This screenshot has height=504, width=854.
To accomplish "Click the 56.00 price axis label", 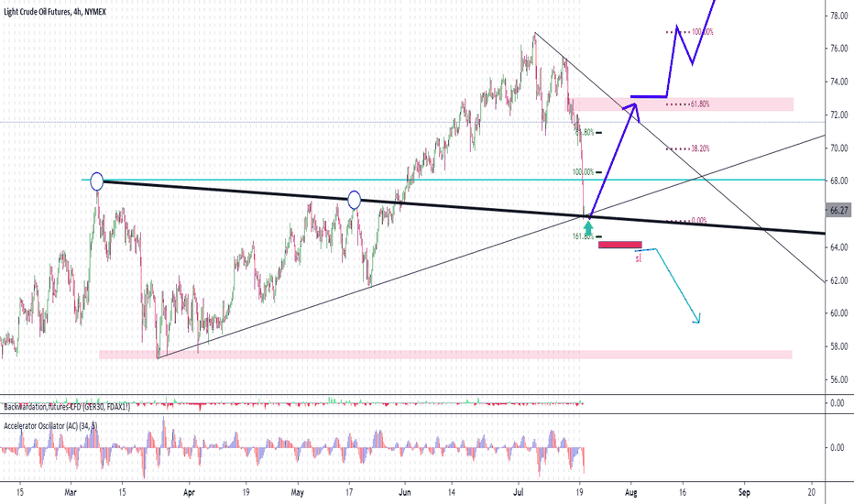I will [838, 379].
